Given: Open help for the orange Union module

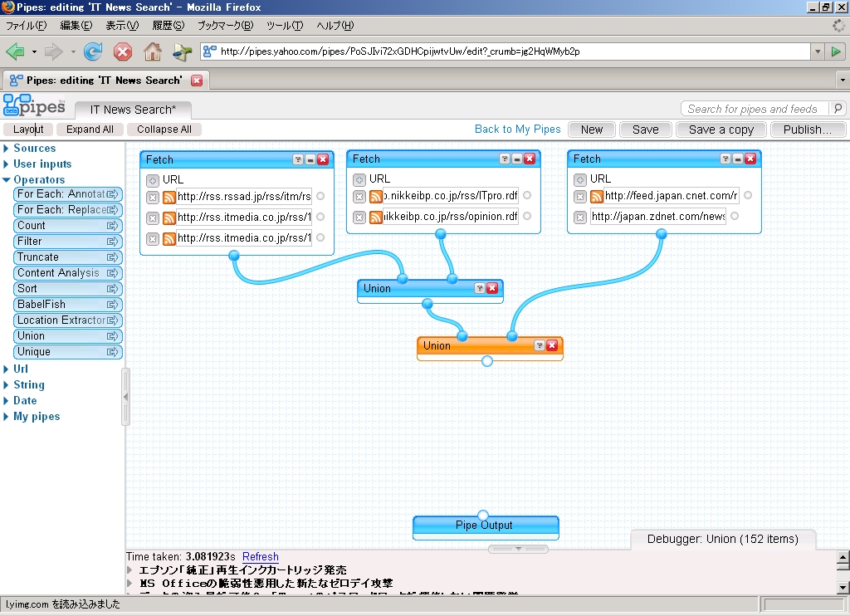Looking at the screenshot, I should coord(540,345).
